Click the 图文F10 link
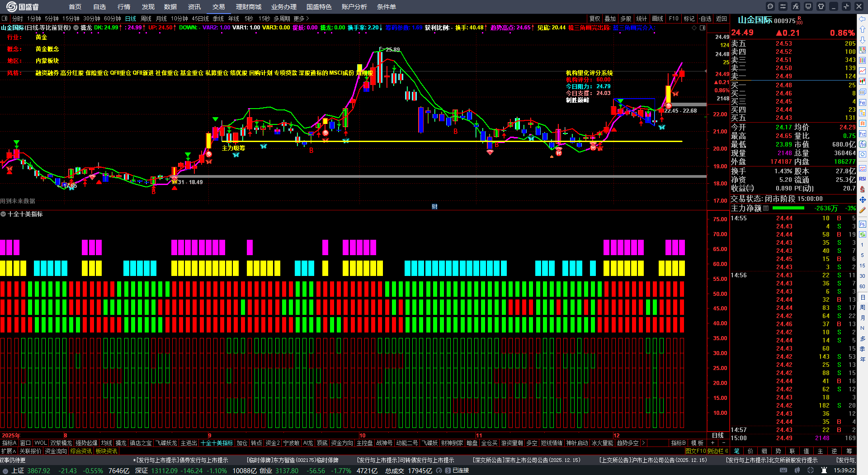This screenshot has width=868, height=475. click(695, 451)
